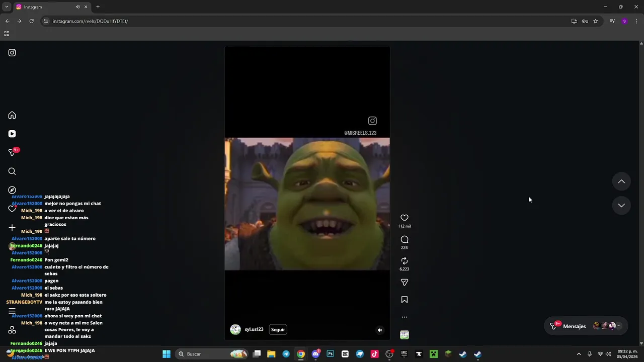
Task: Open Task View from taskbar
Action: tap(257, 354)
